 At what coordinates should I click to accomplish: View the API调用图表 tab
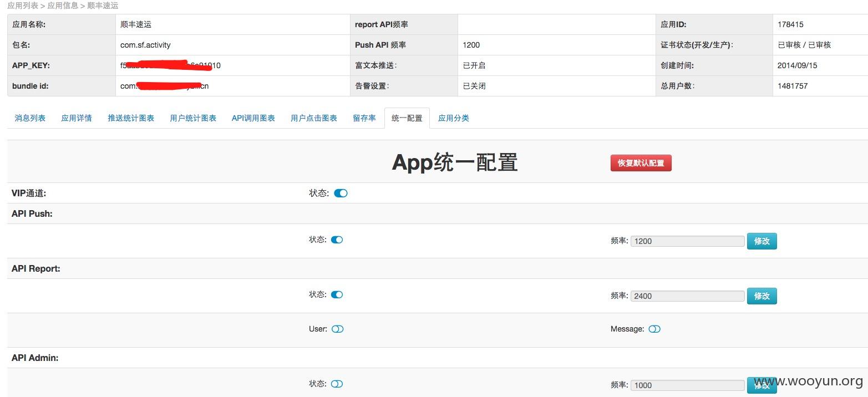[x=253, y=118]
